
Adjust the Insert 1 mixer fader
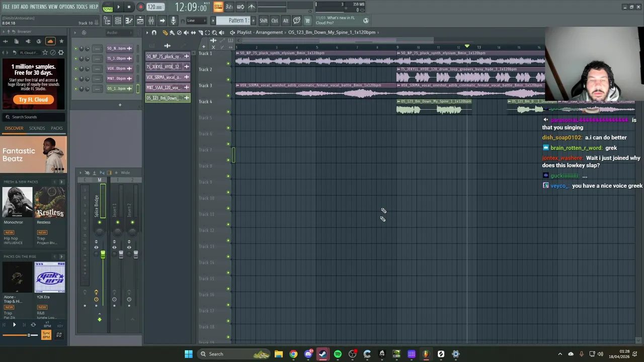121,255
